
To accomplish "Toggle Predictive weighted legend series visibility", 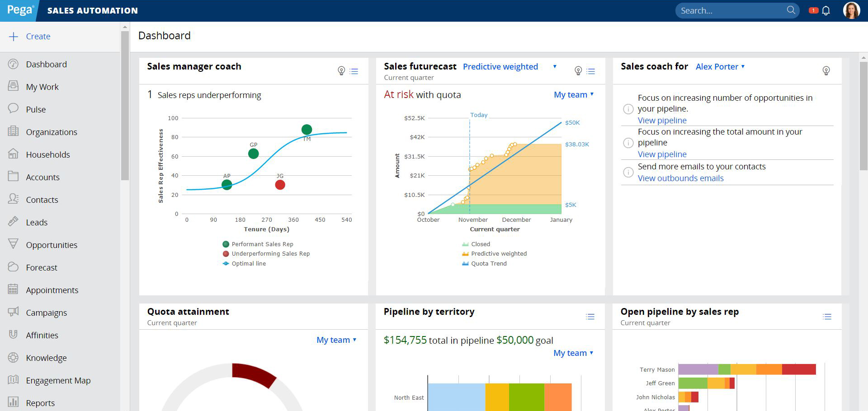I will click(499, 254).
